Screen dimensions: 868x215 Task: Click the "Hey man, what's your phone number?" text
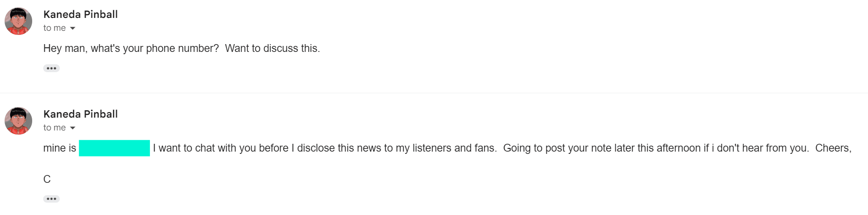point(131,49)
